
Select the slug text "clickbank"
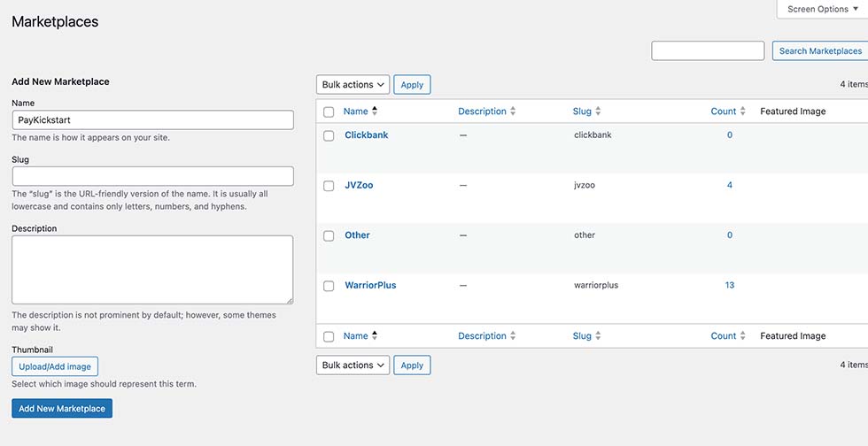click(x=593, y=135)
